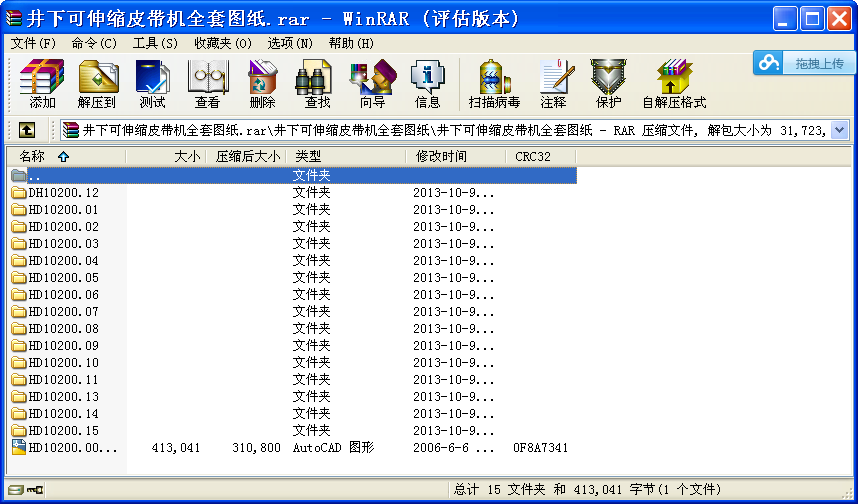Click the 扫描病毒 (Virus Scan) icon
This screenshot has height=504, width=858.
[x=494, y=82]
